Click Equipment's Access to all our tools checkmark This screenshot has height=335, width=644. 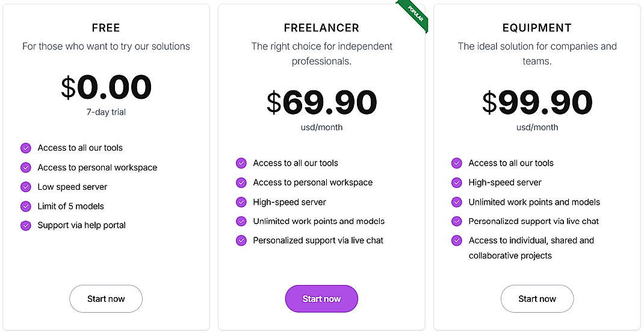(x=457, y=163)
